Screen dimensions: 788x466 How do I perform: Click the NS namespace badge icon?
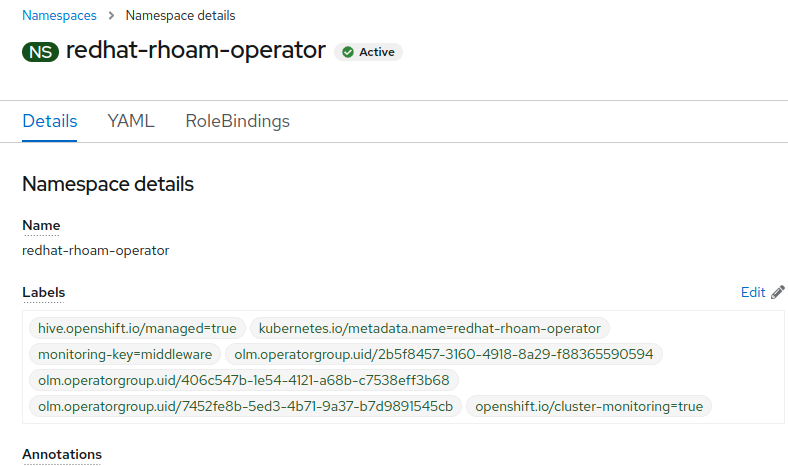coord(41,52)
